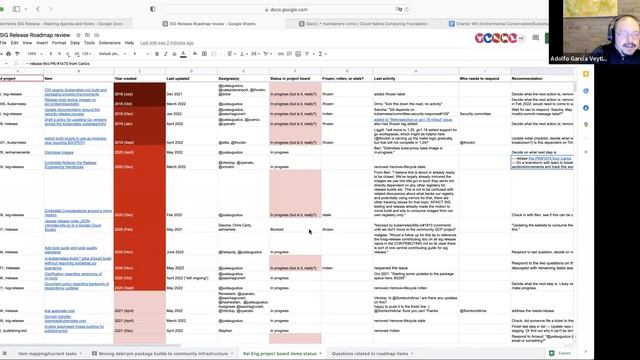Screen dimensions: 640x360
Task: Open 'Add style guide and code quality standards' link
Action: 71,250
